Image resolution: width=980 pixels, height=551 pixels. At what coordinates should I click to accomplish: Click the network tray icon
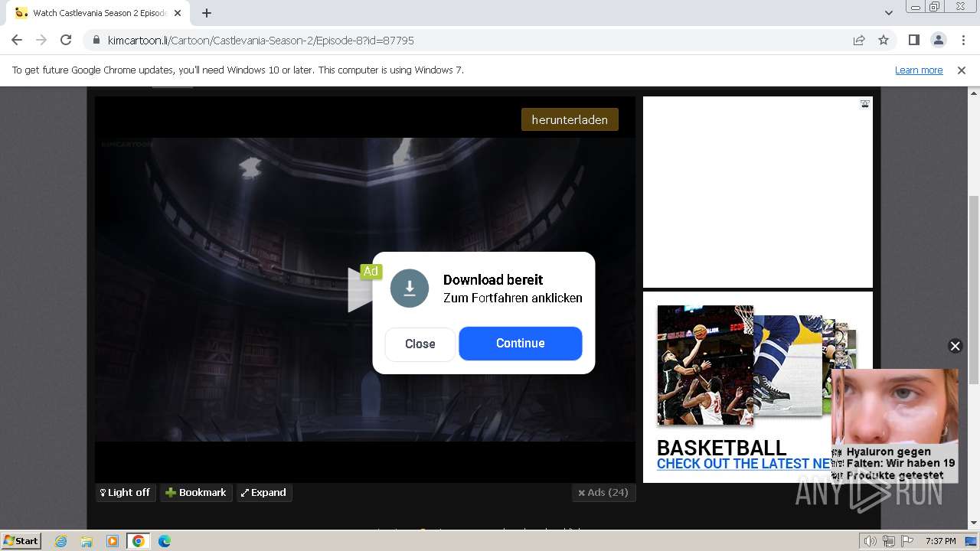[889, 541]
